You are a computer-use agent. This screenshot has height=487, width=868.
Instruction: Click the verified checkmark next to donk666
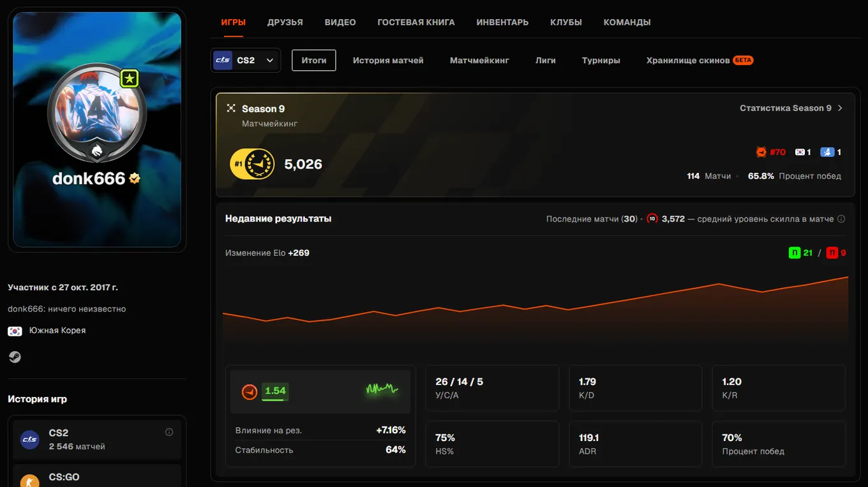point(135,179)
